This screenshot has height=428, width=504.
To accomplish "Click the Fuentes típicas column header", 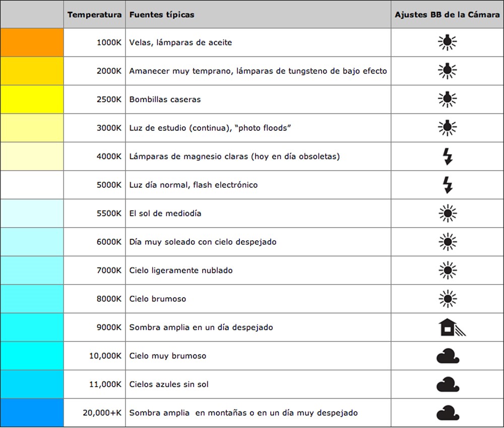I will [162, 15].
